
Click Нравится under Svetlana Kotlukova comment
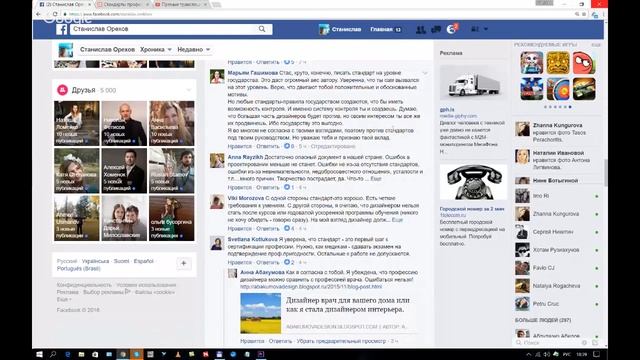click(x=240, y=262)
